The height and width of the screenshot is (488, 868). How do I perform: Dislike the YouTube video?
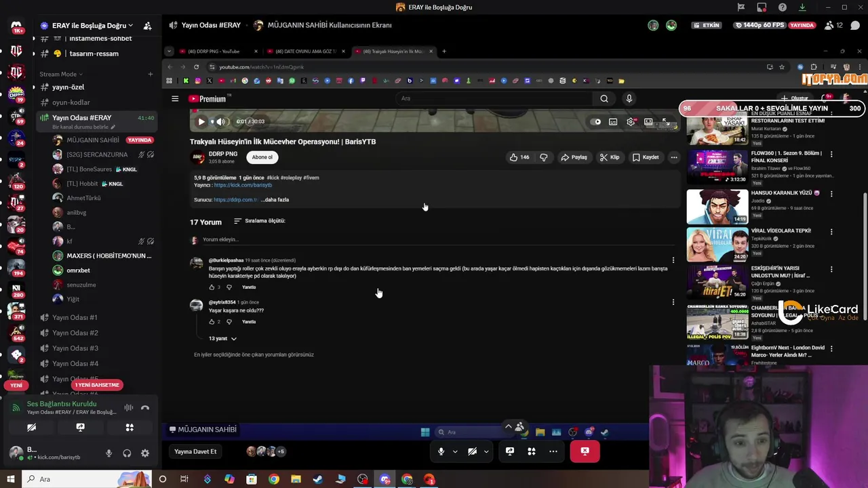pyautogui.click(x=543, y=157)
